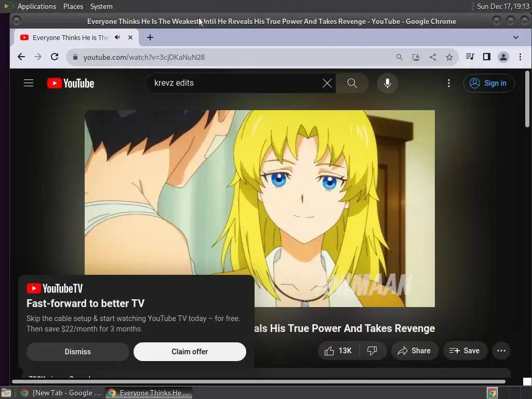This screenshot has width=532, height=399.
Task: Go to YouTube home via the logo
Action: pos(71,83)
